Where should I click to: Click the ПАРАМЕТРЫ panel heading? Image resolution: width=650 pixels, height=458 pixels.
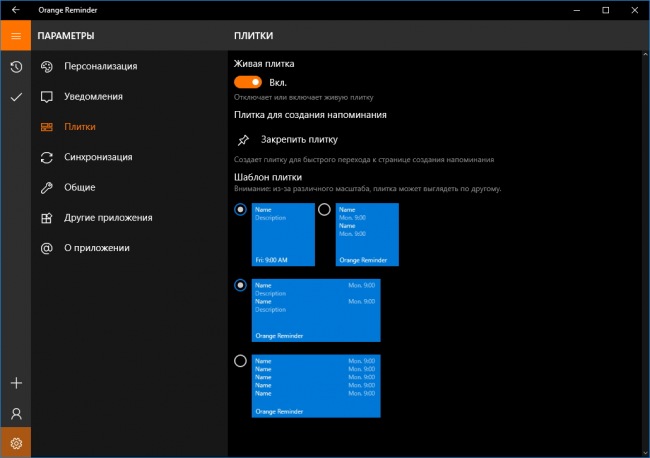[x=66, y=36]
